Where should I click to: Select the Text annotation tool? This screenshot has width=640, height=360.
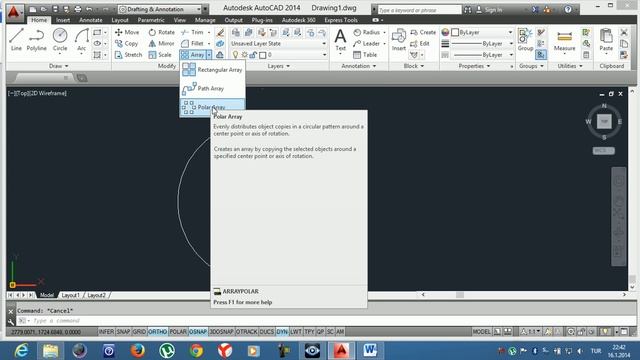(x=340, y=40)
